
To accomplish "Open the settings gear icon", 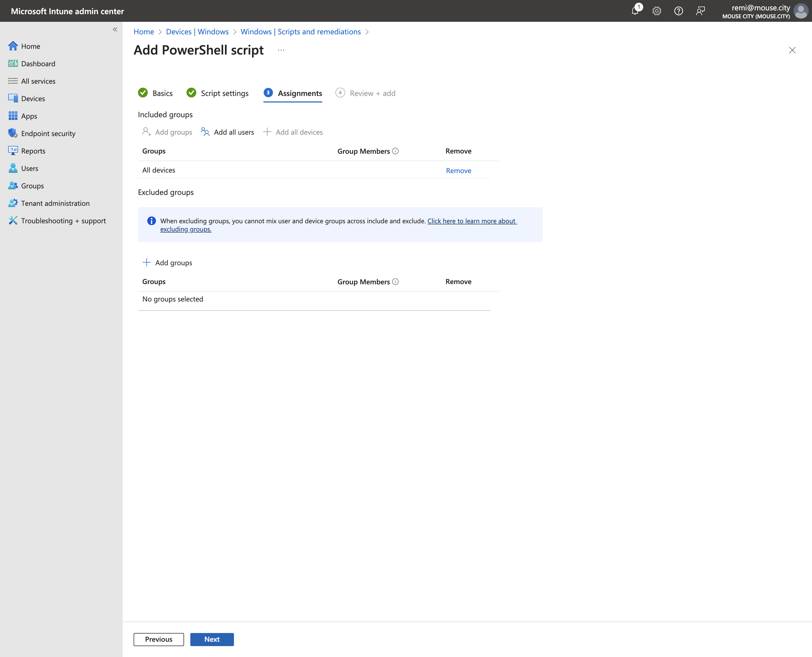I will [657, 11].
